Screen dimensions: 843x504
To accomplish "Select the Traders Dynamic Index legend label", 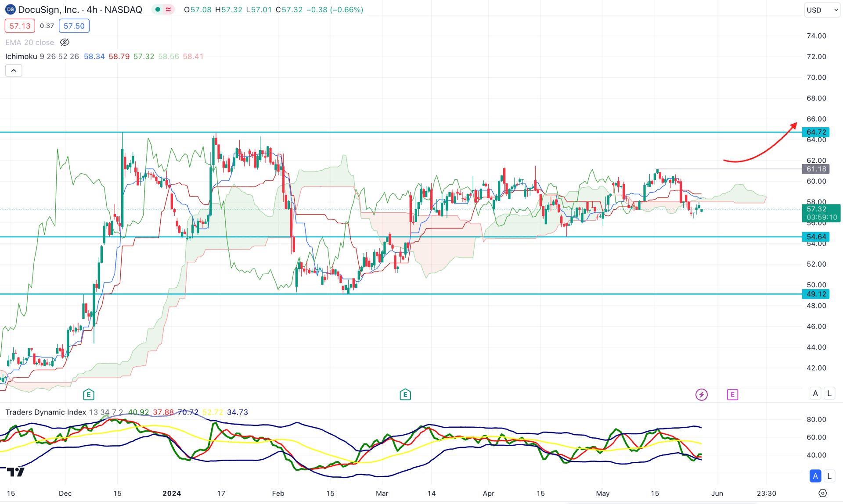I will coord(46,412).
